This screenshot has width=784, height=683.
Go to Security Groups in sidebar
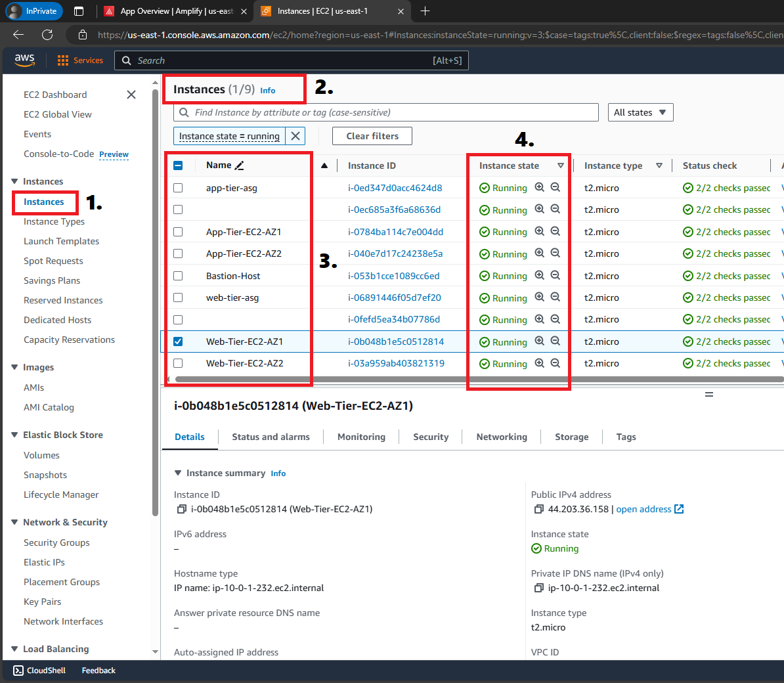point(56,542)
